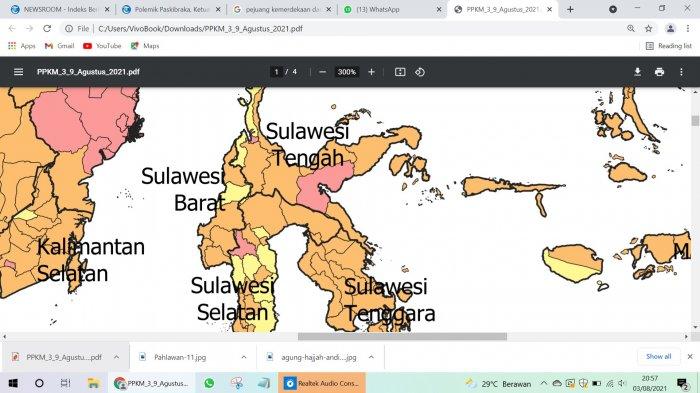The height and width of the screenshot is (393, 700).
Task: Click the fit to page icon
Action: pos(400,72)
